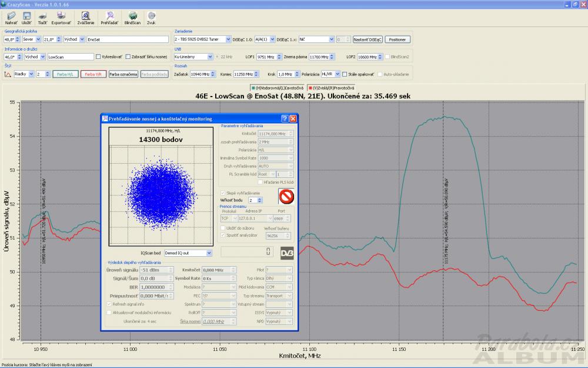Adjust the 46,0° satellite position stepper
This screenshot has width=588, height=368.
pyautogui.click(x=19, y=57)
